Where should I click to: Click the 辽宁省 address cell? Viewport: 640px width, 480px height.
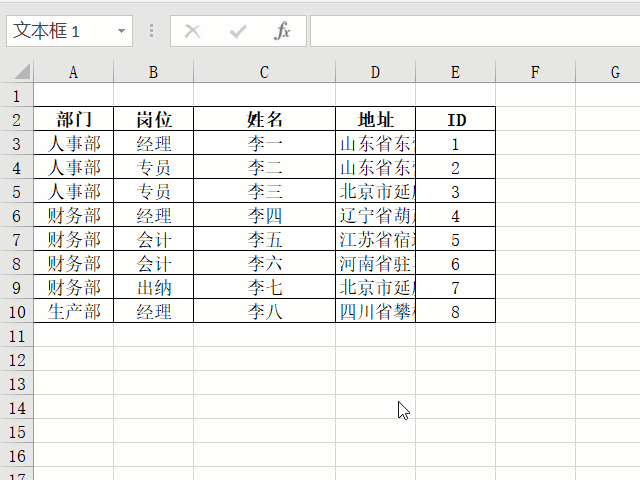coord(376,216)
